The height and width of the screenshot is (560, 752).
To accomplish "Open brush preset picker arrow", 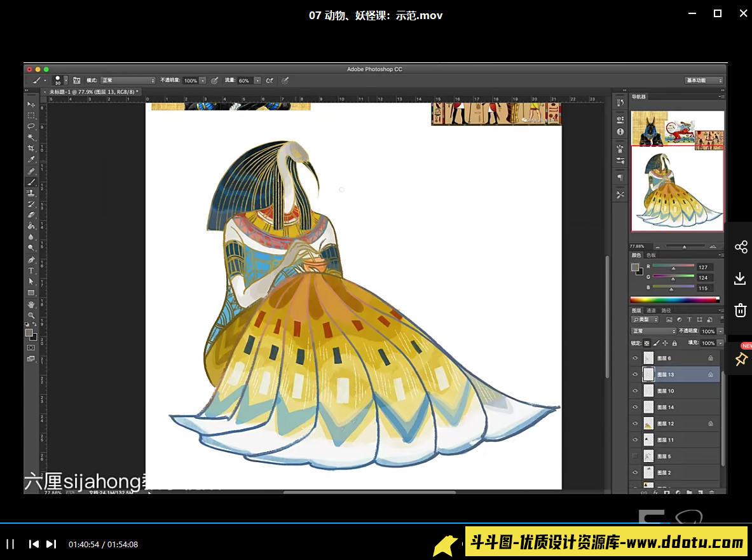I will [66, 81].
